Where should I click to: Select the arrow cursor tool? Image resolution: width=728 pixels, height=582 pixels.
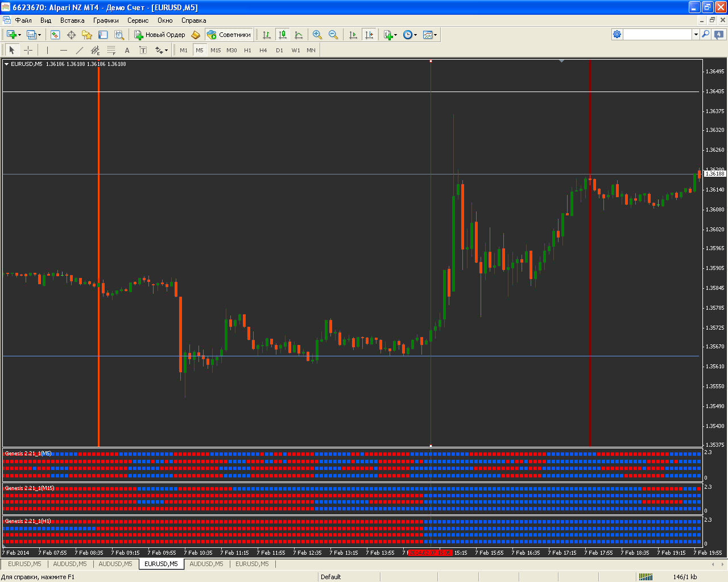[12, 50]
